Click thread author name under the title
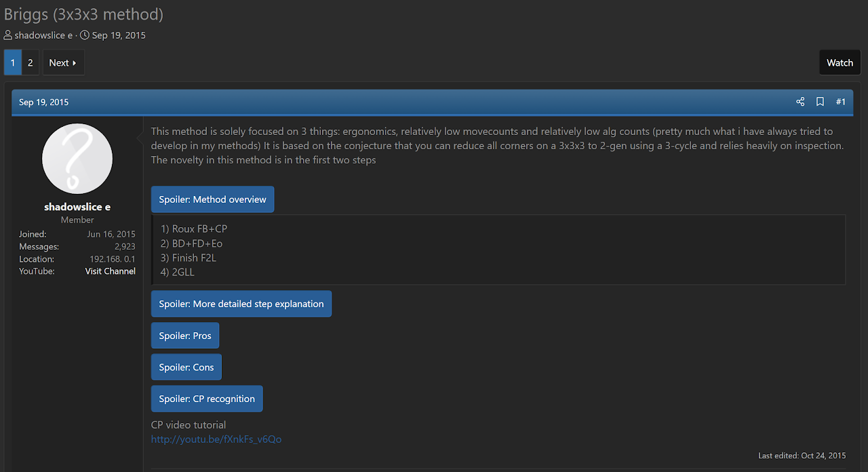The width and height of the screenshot is (868, 472). 43,35
